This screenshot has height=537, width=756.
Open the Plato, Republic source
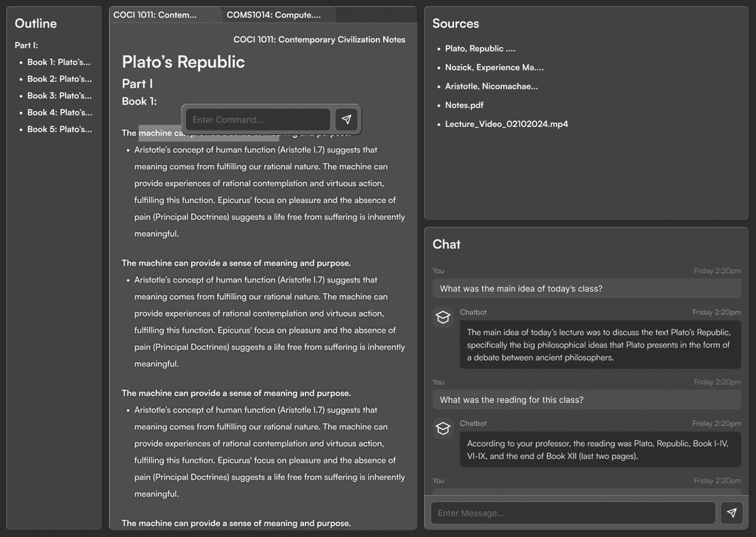click(480, 49)
